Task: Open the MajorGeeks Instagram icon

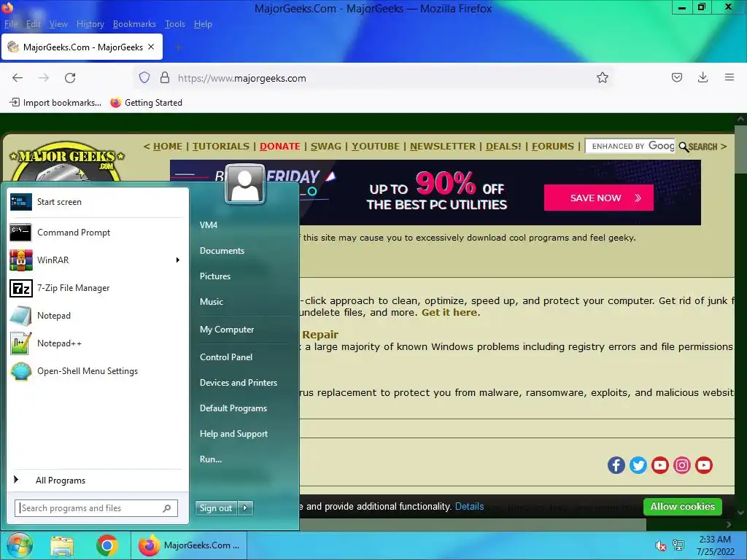Action: 682,465
